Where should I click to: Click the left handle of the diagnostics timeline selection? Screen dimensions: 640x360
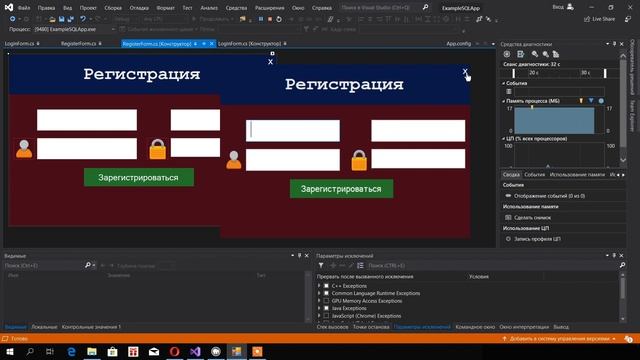tap(513, 73)
